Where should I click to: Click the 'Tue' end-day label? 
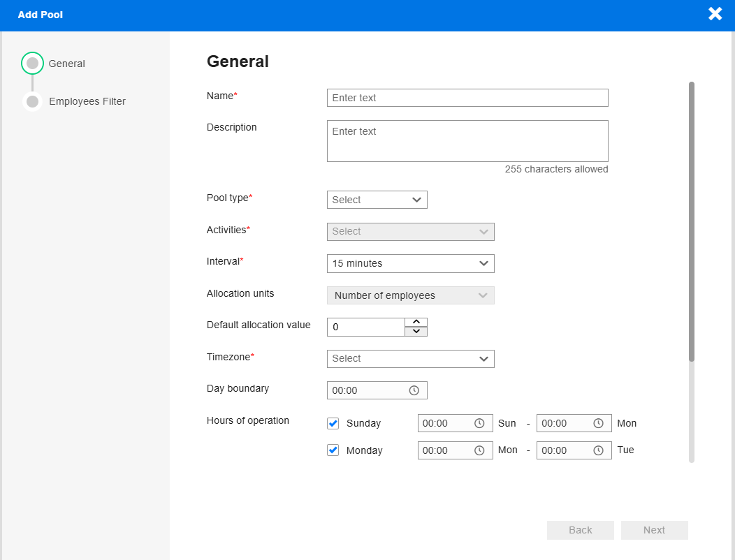coord(625,450)
